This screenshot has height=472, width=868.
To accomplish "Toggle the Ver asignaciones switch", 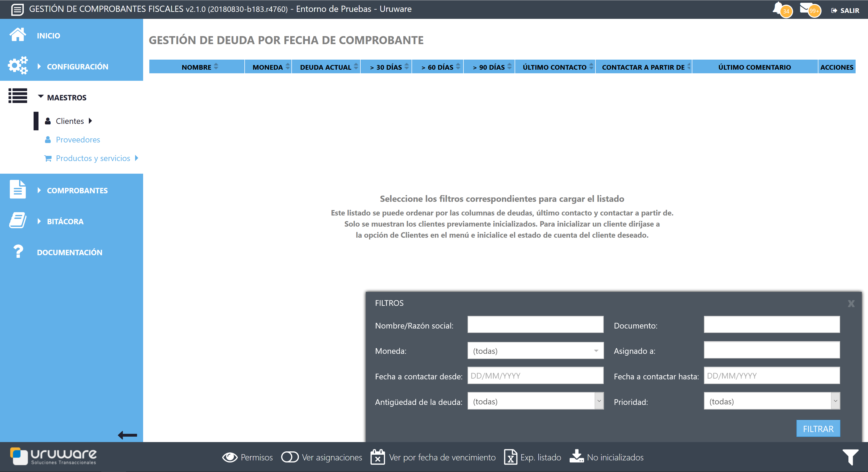I will [290, 457].
